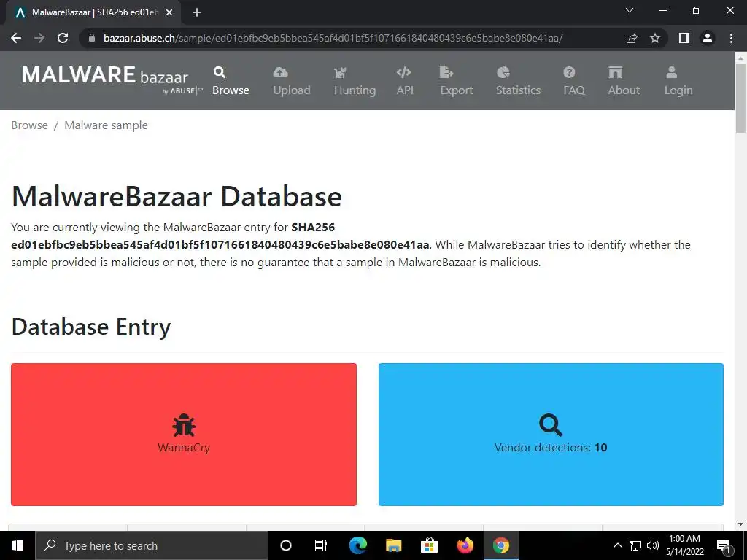
Task: Open the About building icon
Action: [615, 72]
